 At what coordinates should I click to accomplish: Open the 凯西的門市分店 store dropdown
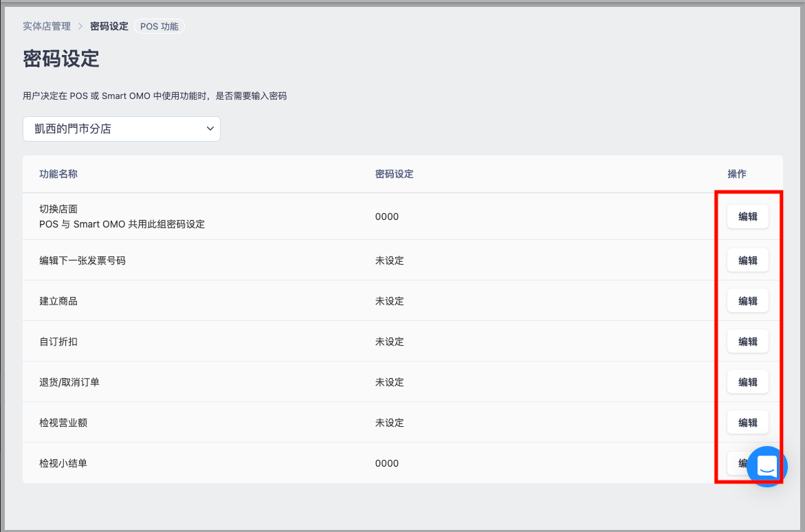click(122, 129)
